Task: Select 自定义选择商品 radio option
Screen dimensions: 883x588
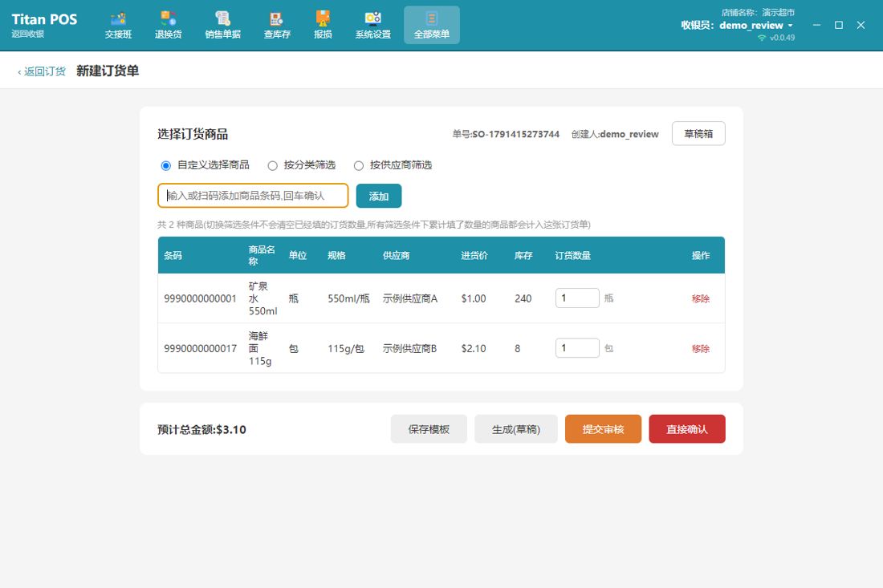Action: point(165,165)
